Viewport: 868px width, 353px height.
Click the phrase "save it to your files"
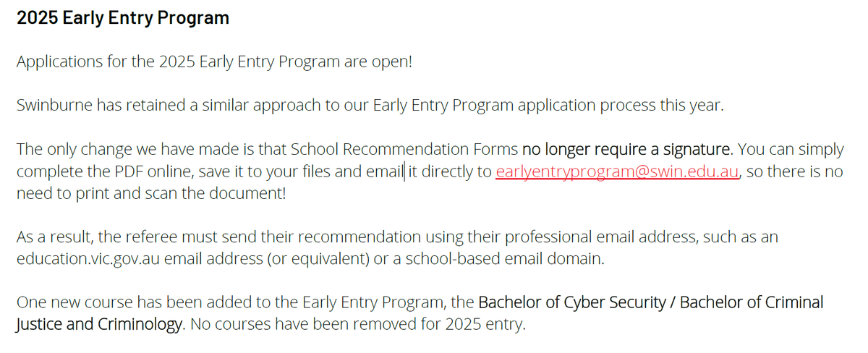click(259, 172)
